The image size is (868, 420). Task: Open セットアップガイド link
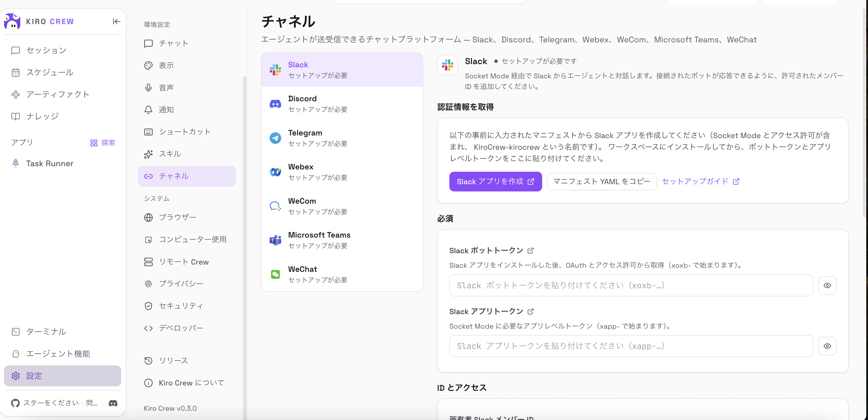point(700,181)
